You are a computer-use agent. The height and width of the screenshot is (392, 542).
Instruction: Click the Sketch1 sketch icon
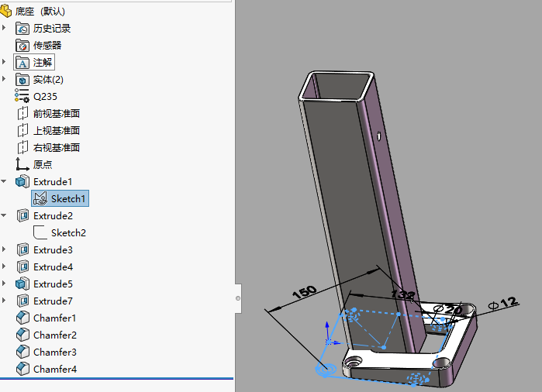(40, 198)
